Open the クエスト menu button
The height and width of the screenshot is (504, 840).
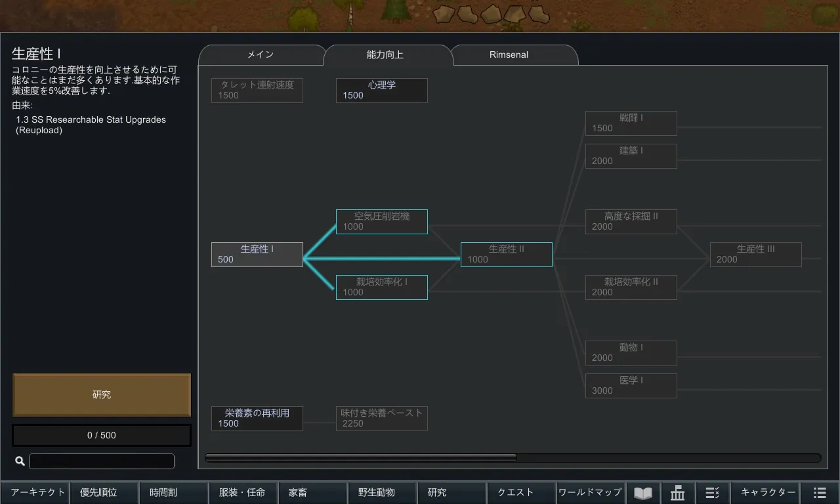click(516, 493)
